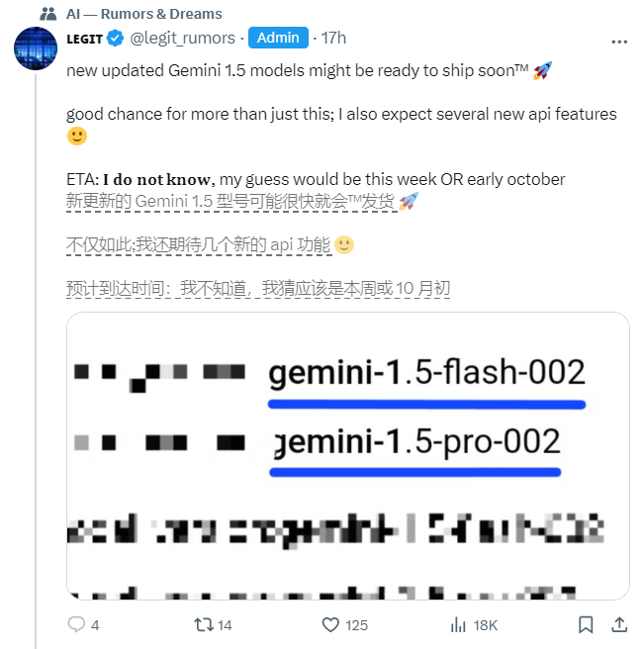Bookmark this post
The width and height of the screenshot is (644, 649).
click(x=587, y=625)
